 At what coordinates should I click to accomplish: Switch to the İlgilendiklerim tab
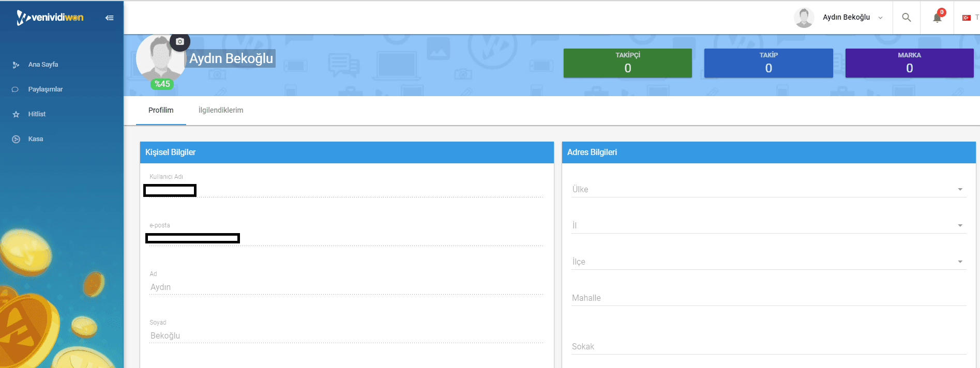tap(221, 110)
